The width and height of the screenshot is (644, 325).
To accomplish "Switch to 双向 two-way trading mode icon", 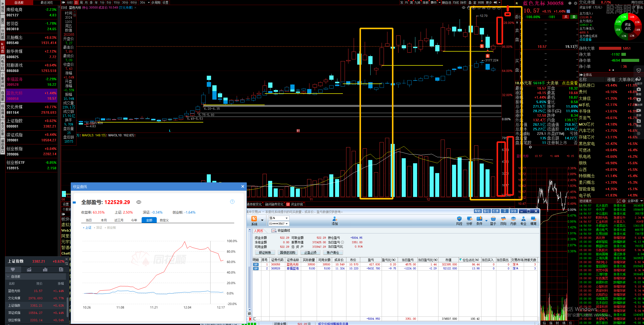I will coord(503,219).
